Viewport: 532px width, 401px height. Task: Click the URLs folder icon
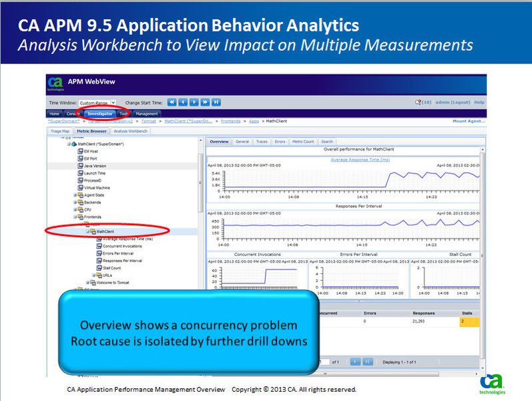[99, 275]
